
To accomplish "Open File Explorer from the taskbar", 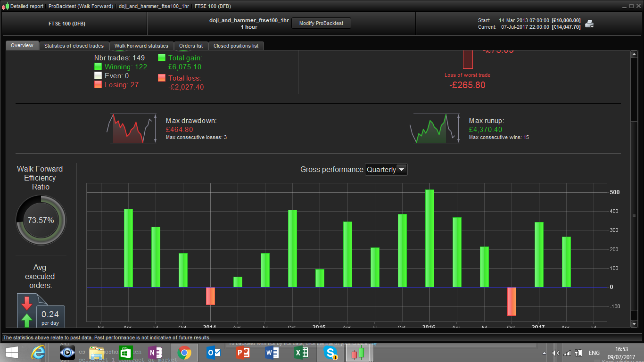I will [x=97, y=352].
